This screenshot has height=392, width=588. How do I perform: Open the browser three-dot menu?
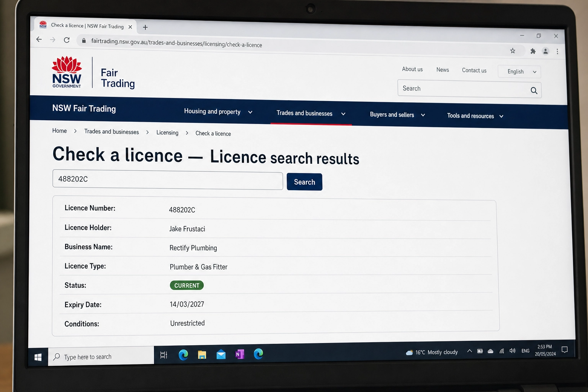[x=557, y=51]
